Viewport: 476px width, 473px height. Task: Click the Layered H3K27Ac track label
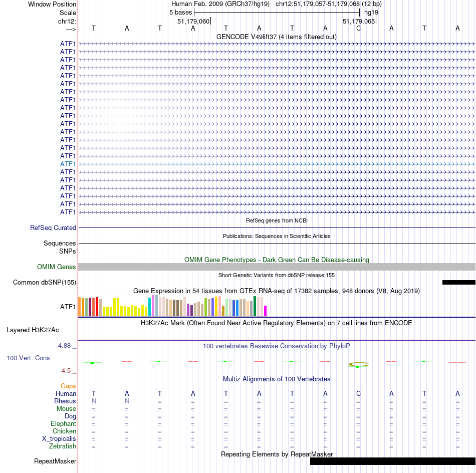[33, 330]
